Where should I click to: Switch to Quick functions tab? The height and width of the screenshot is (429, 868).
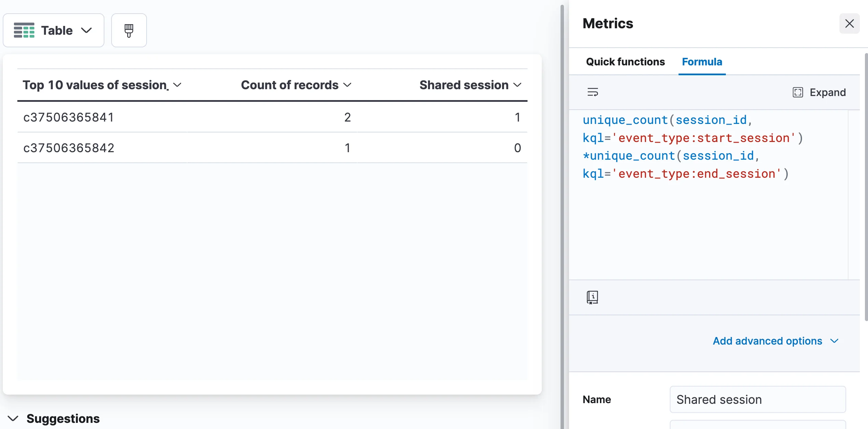coord(625,62)
